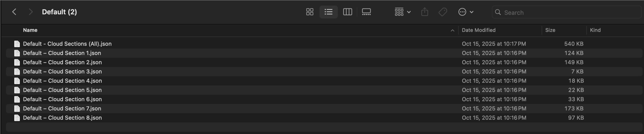Click the Cloud Section 7.json file icon
The height and width of the screenshot is (134, 644).
17,109
